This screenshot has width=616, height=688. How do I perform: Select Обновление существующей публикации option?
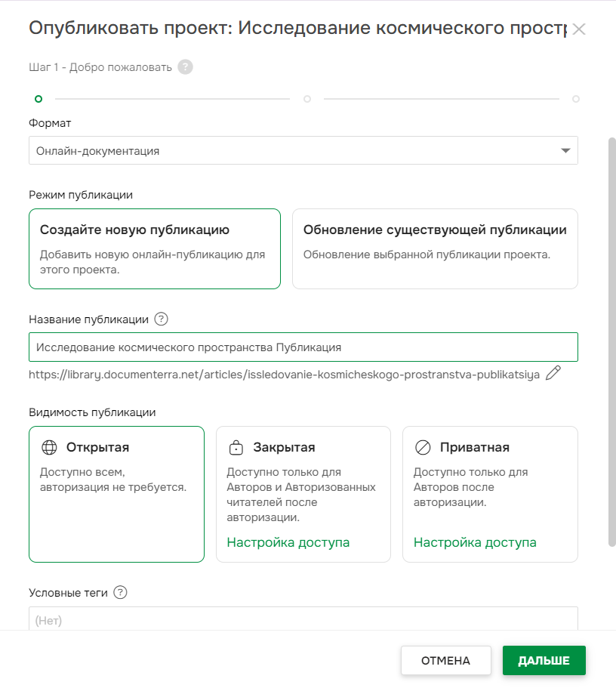[x=435, y=249]
